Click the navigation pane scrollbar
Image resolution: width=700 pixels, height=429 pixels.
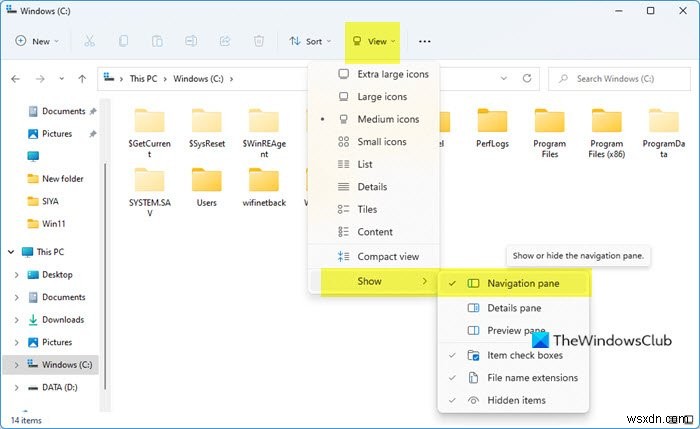[105, 277]
